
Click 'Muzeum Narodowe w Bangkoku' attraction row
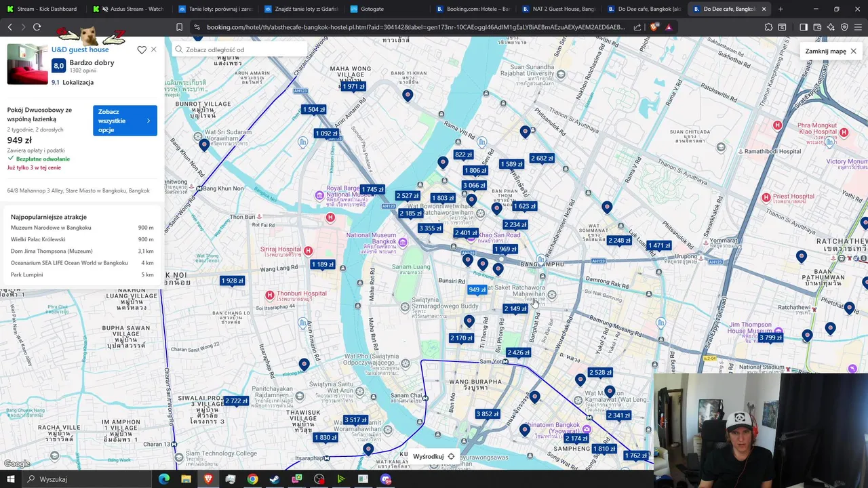click(x=82, y=228)
